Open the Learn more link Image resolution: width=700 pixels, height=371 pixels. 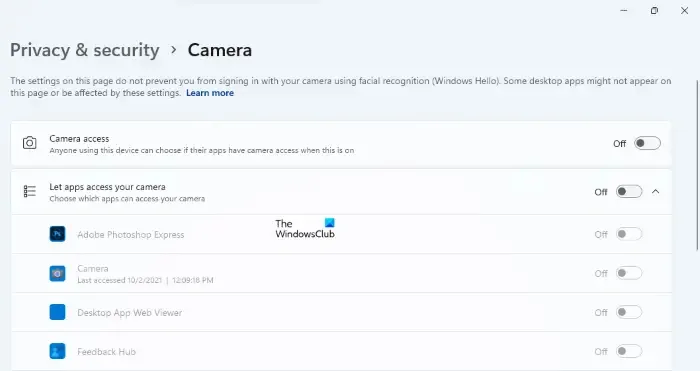(210, 93)
